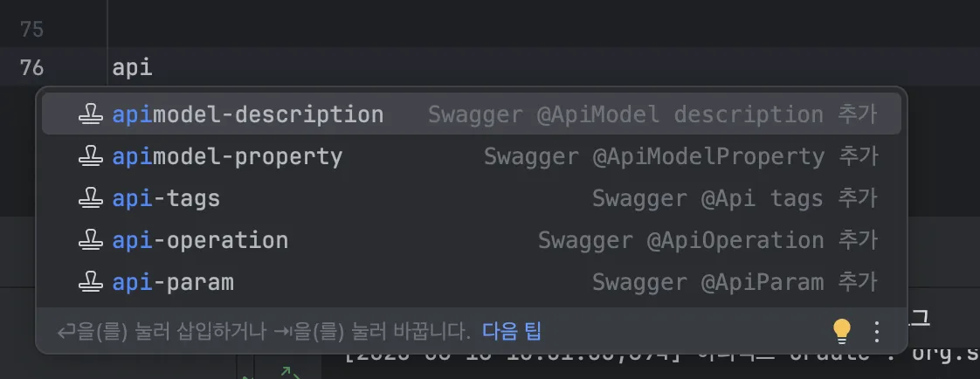The image size is (980, 379).
Task: Open the 다음 팁 link
Action: point(512,332)
